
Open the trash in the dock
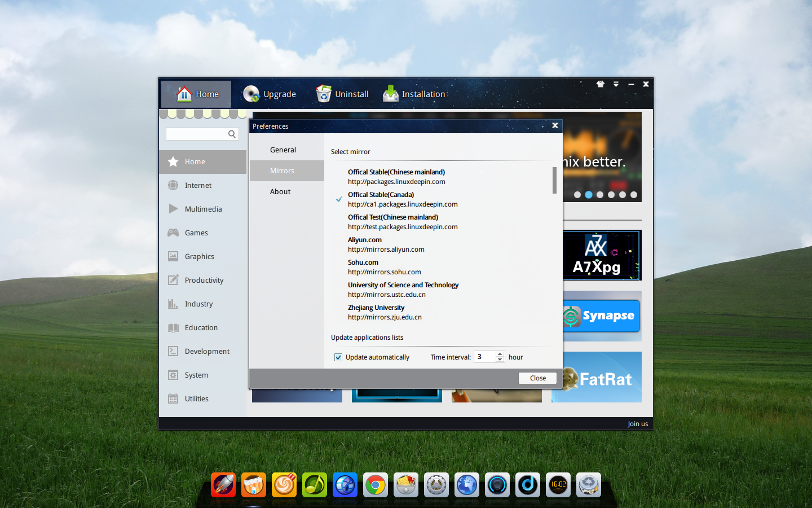pos(589,485)
